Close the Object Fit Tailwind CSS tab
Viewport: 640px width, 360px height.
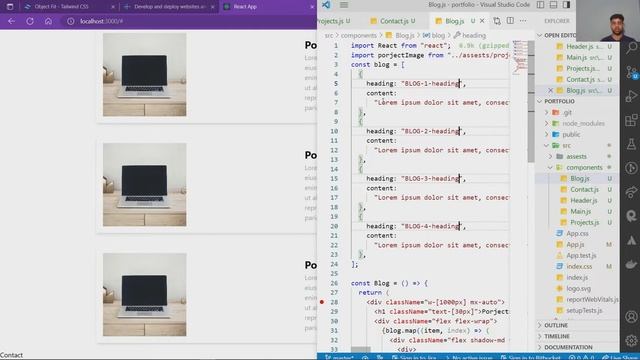[113, 7]
